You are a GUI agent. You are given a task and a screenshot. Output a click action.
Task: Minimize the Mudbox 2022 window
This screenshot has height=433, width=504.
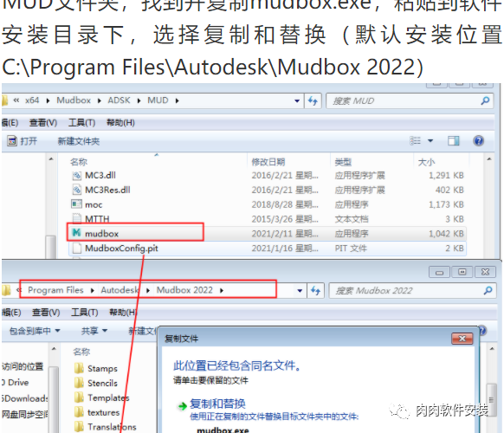click(439, 272)
